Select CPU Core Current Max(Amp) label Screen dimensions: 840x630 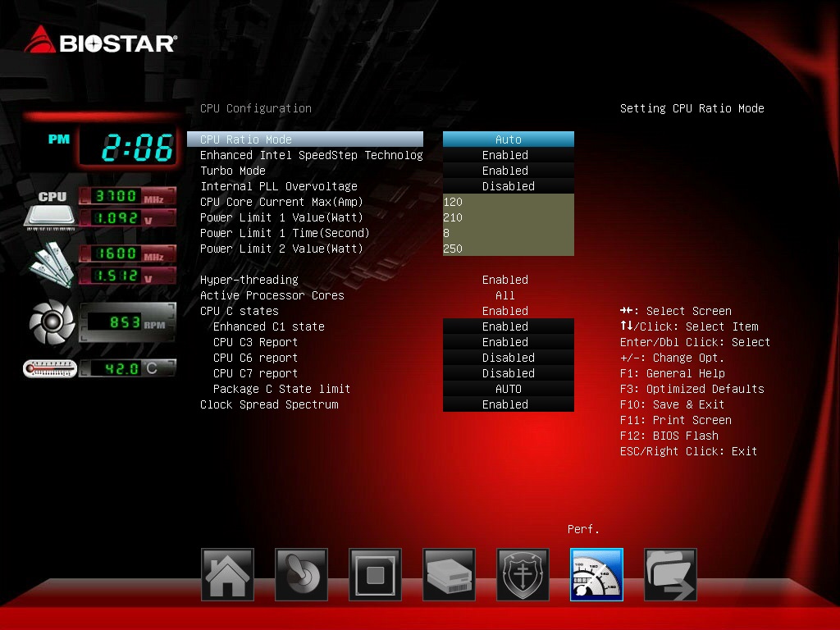coord(282,202)
